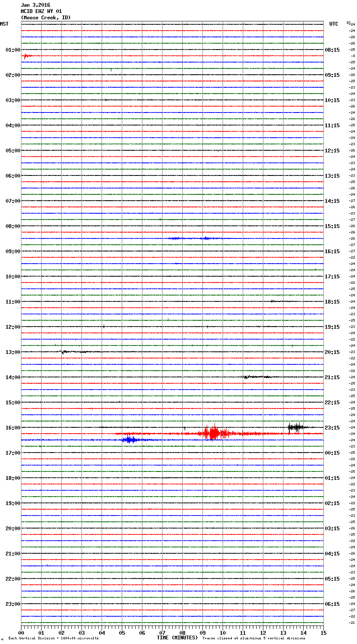This screenshot has width=357, height=644.
Task: Click the black seismic burst on the 16:00 trace
Action: [x=296, y=427]
